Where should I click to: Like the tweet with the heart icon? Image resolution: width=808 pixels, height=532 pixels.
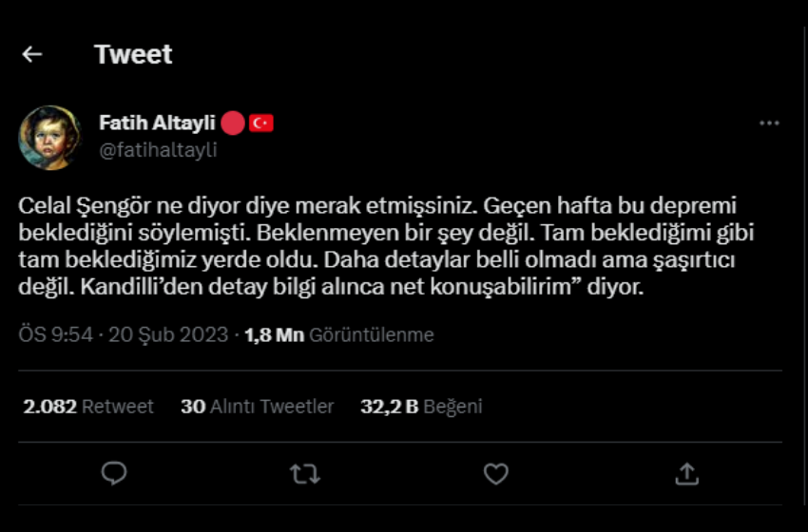click(x=495, y=474)
